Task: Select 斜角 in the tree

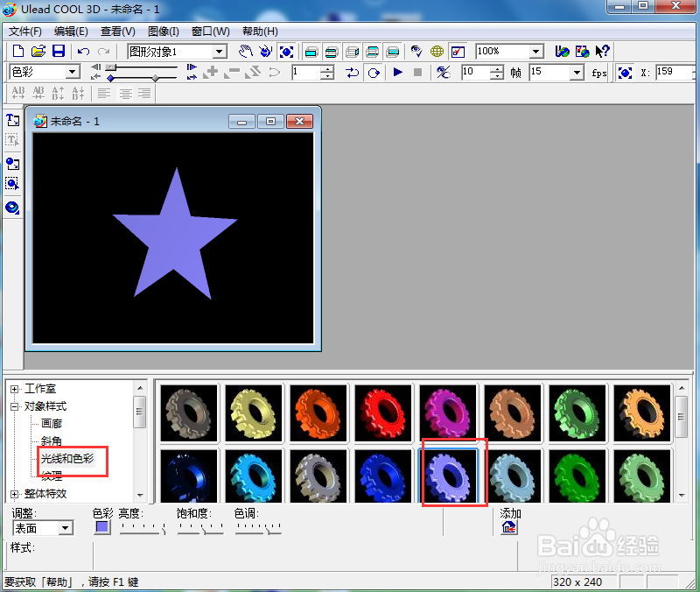Action: tap(52, 441)
